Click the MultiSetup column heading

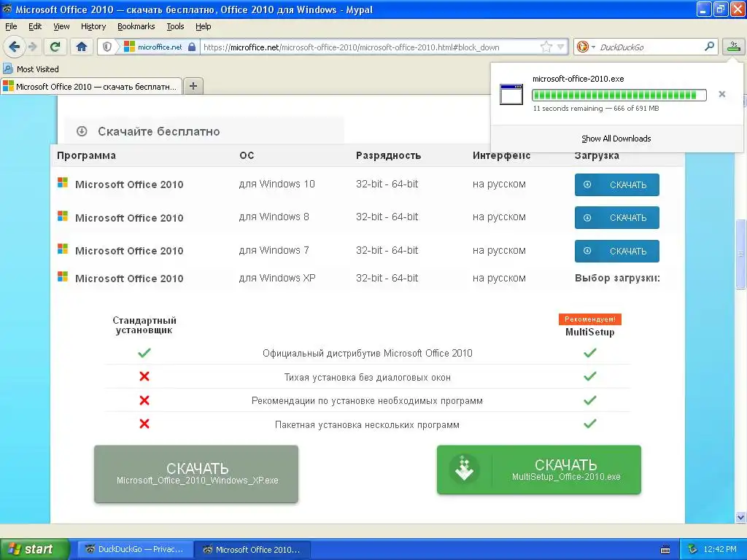tap(589, 332)
